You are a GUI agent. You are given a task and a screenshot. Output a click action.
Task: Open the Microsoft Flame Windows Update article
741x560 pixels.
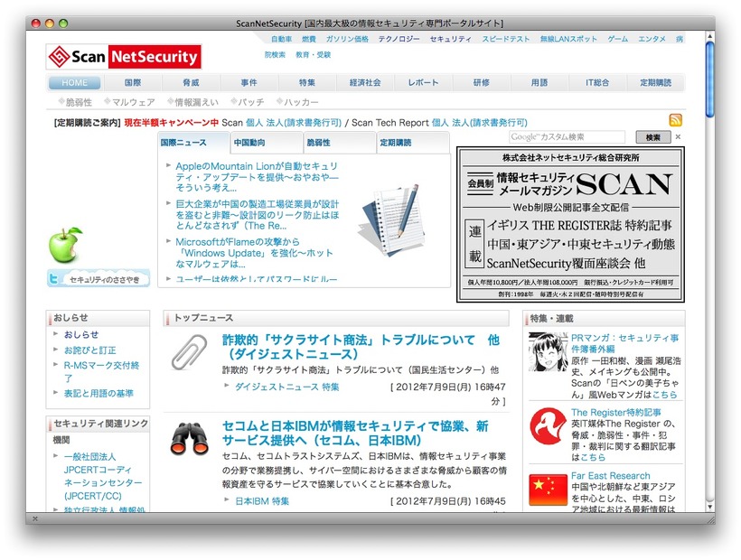click(254, 253)
